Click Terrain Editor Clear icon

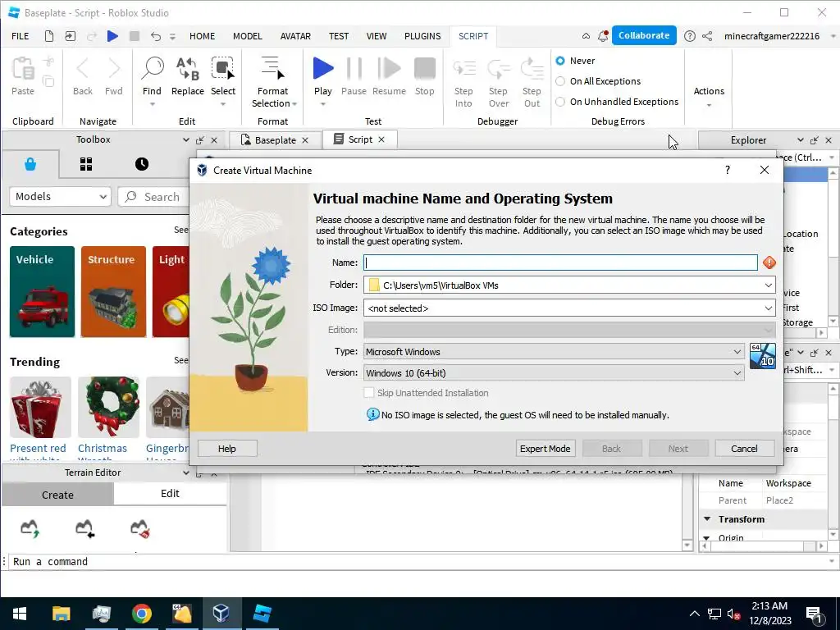click(139, 528)
